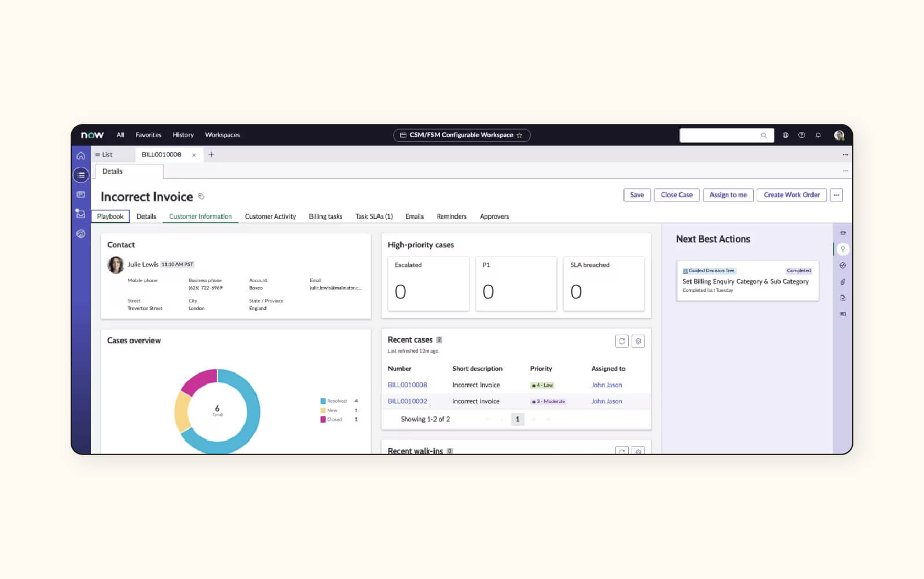Open the notifications bell icon

coord(818,135)
